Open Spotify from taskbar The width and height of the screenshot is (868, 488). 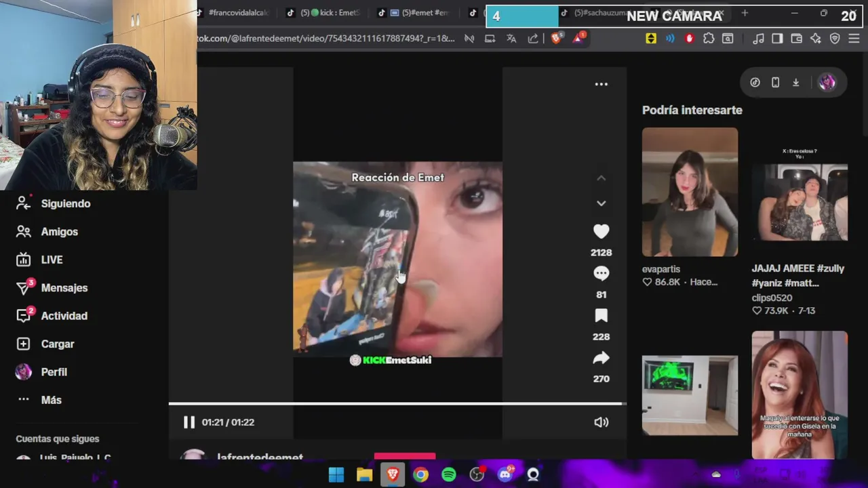[x=449, y=475]
